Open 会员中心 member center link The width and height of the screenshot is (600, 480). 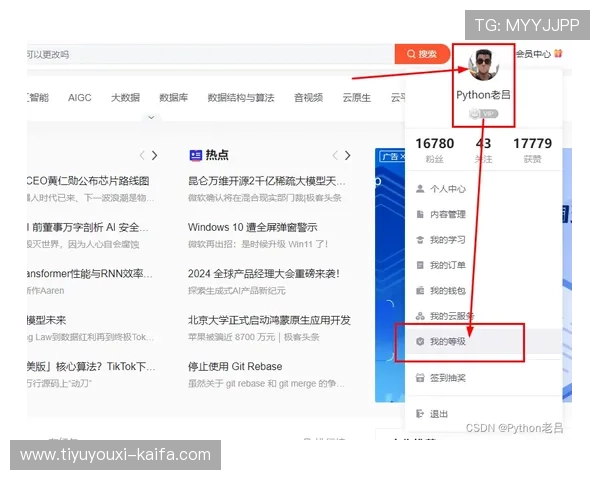(x=533, y=54)
